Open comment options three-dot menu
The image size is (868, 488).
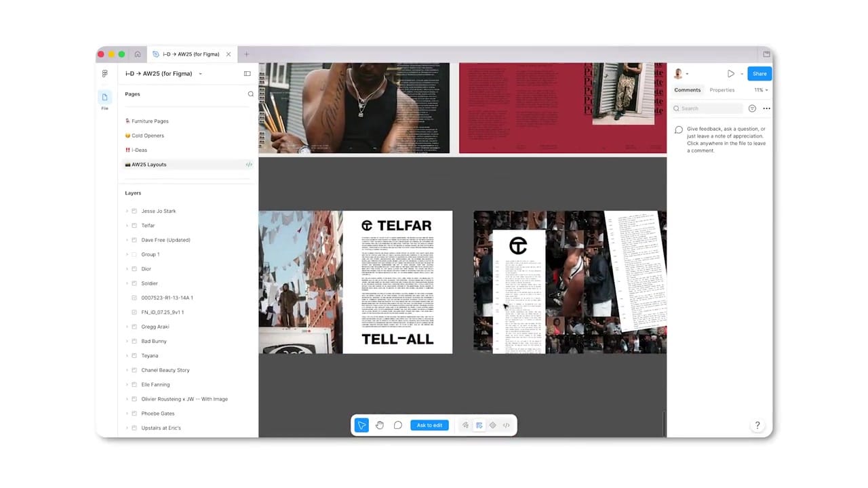pyautogui.click(x=766, y=108)
